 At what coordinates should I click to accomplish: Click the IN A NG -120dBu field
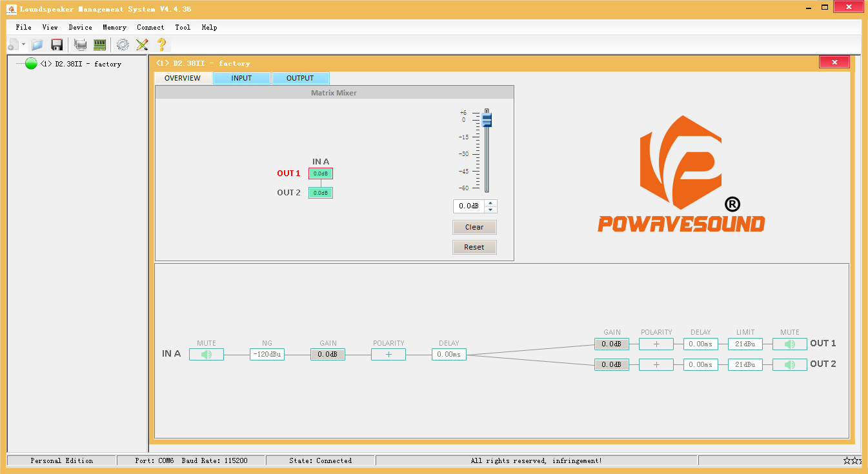click(267, 354)
